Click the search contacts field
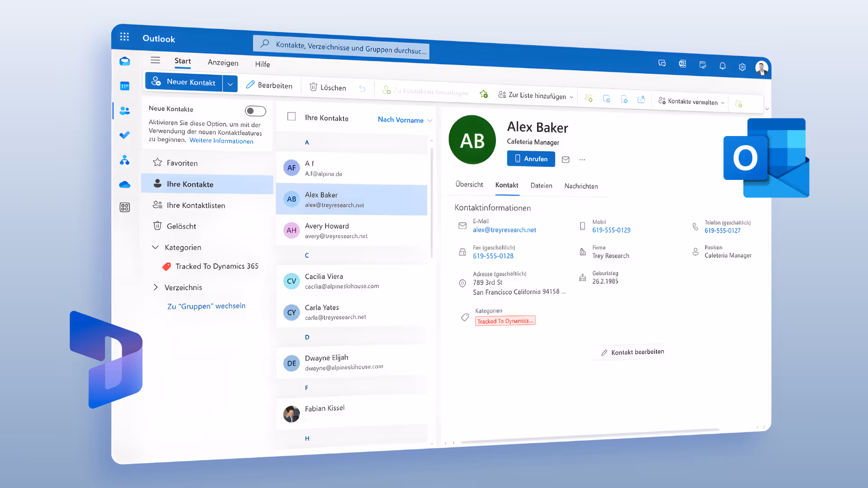This screenshot has height=488, width=868. point(341,47)
